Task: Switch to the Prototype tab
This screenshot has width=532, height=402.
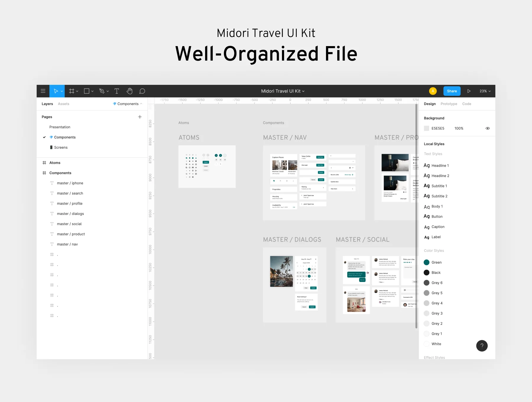Action: click(449, 104)
